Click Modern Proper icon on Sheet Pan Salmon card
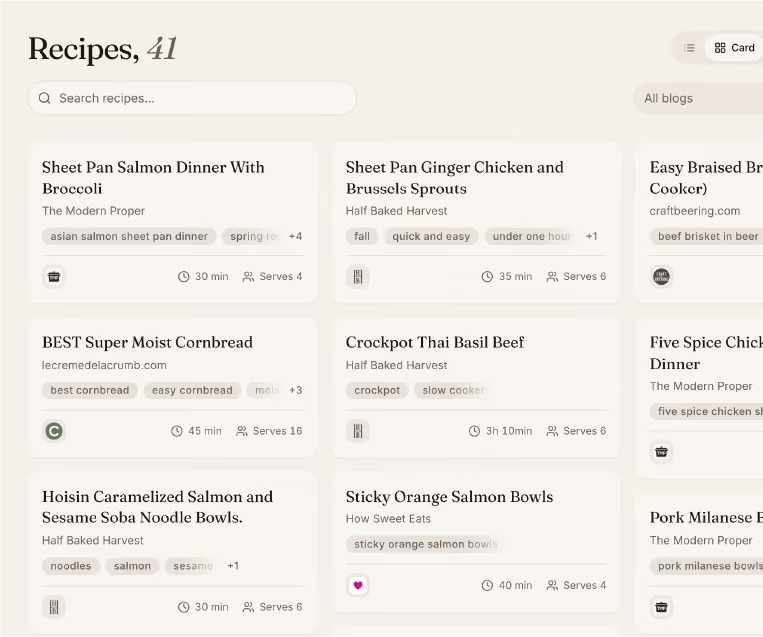The width and height of the screenshot is (763, 637). click(x=54, y=277)
